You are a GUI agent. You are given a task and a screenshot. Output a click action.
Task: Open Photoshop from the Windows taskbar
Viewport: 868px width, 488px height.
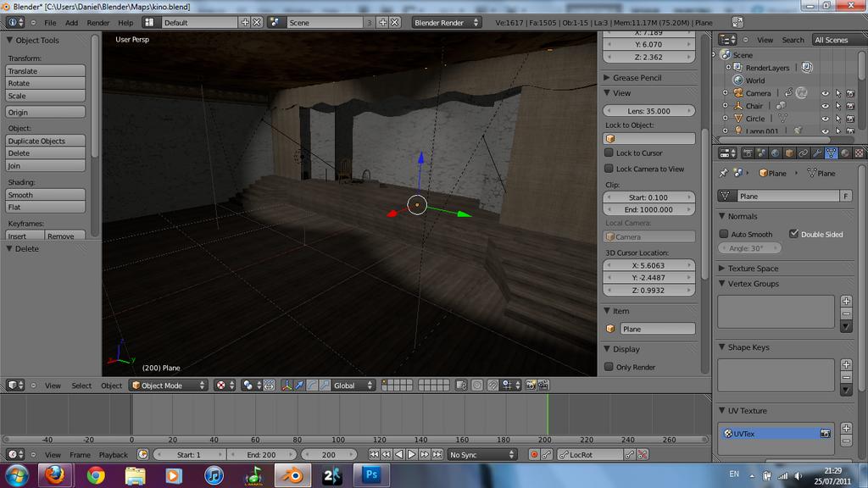click(x=371, y=475)
